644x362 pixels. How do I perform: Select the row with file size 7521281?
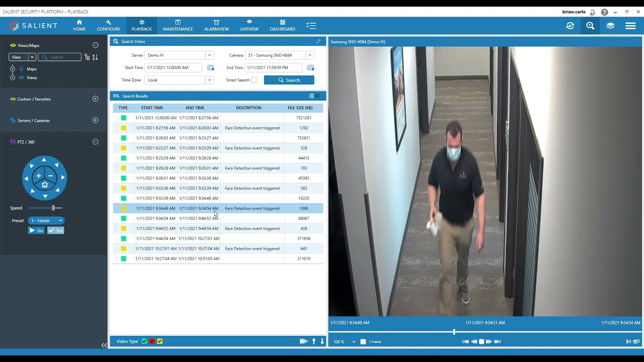pos(218,118)
